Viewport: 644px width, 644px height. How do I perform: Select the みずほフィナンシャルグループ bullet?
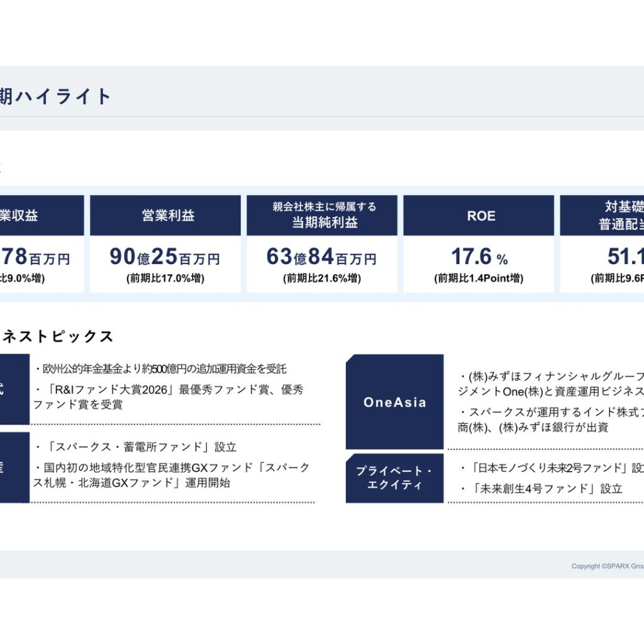(x=551, y=384)
